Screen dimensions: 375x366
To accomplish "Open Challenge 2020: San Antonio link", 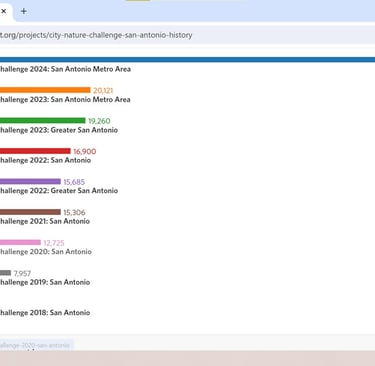I will click(x=46, y=252).
